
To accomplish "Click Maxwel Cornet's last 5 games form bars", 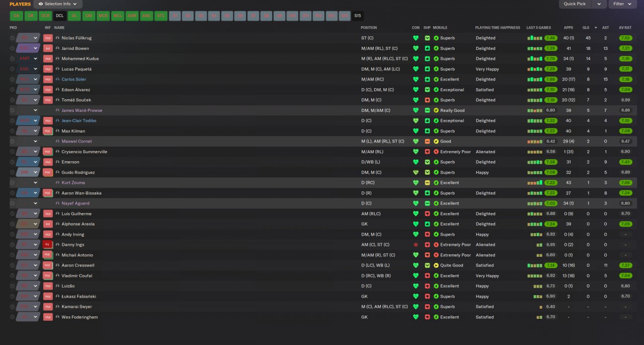I will click(x=535, y=142).
